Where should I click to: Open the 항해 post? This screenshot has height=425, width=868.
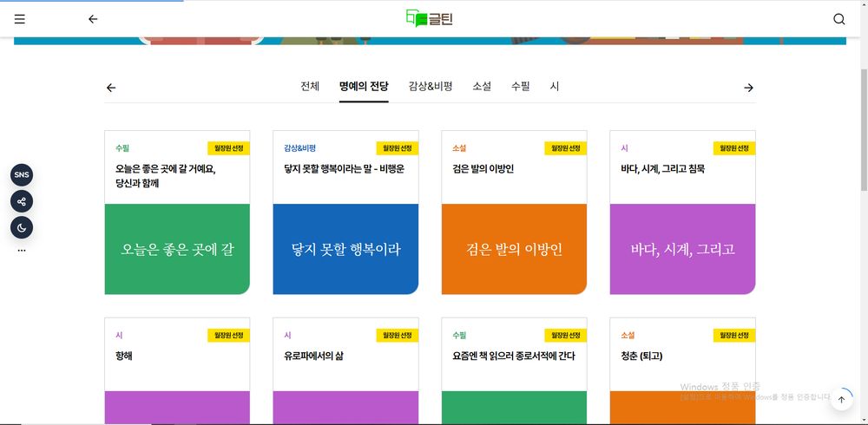coord(123,356)
